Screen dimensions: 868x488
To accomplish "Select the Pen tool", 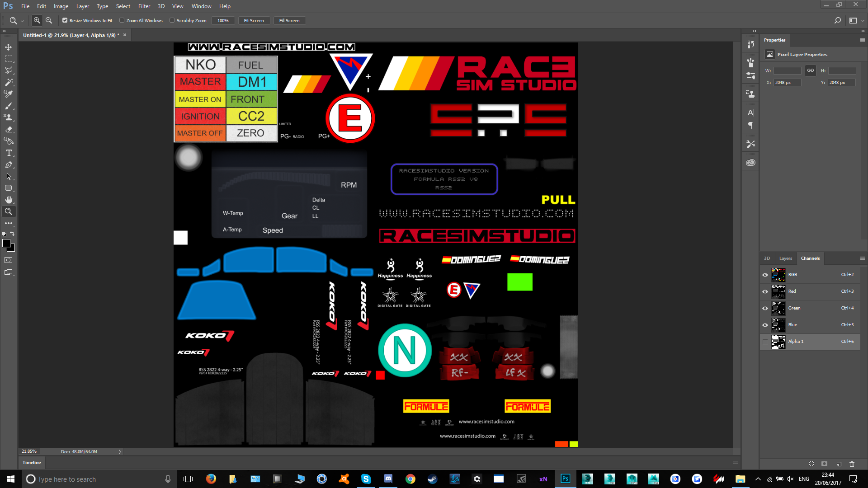I will pos(9,164).
